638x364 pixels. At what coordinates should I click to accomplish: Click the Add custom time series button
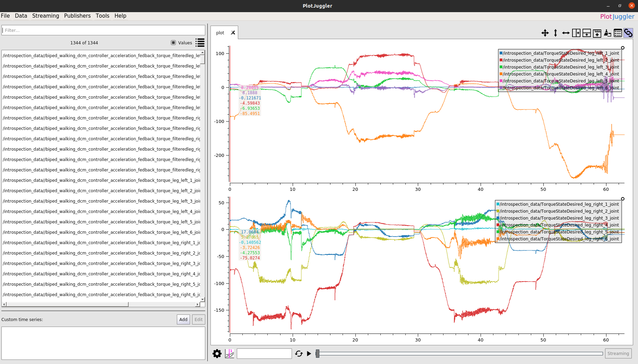click(x=183, y=319)
